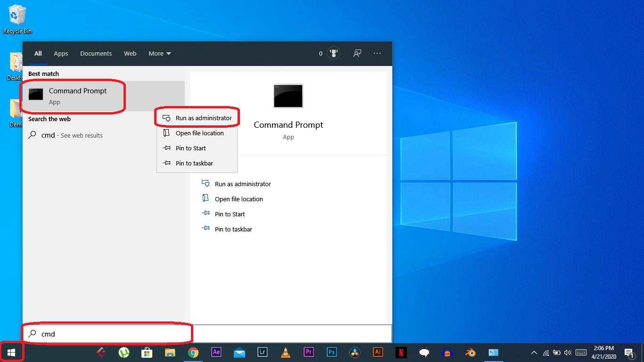Open the More filter dropdown
The height and width of the screenshot is (362, 644).
click(x=159, y=53)
